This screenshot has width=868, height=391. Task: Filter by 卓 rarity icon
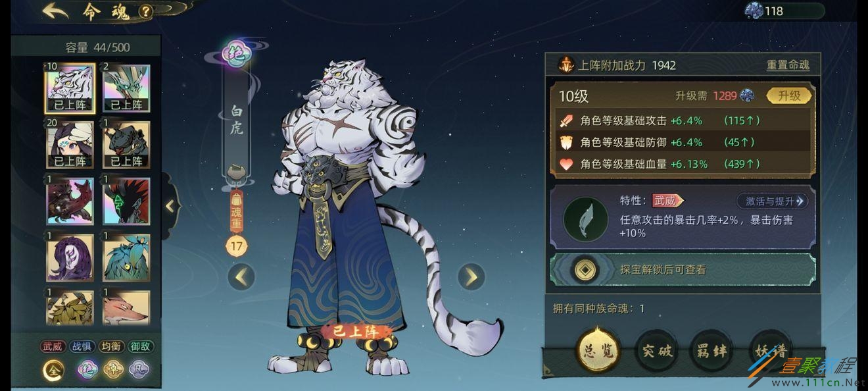click(112, 370)
